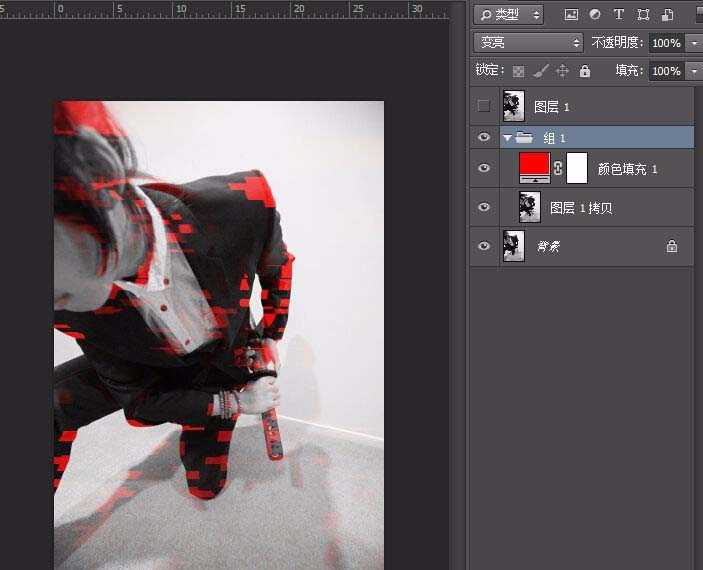Lock transparent pixels icon
This screenshot has height=570, width=703.
(518, 71)
